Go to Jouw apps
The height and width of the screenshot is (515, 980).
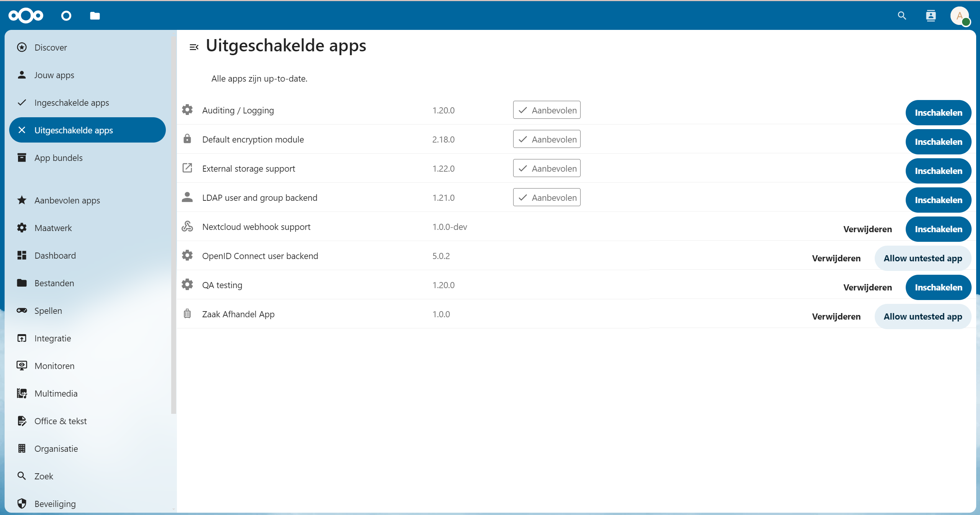pos(87,75)
